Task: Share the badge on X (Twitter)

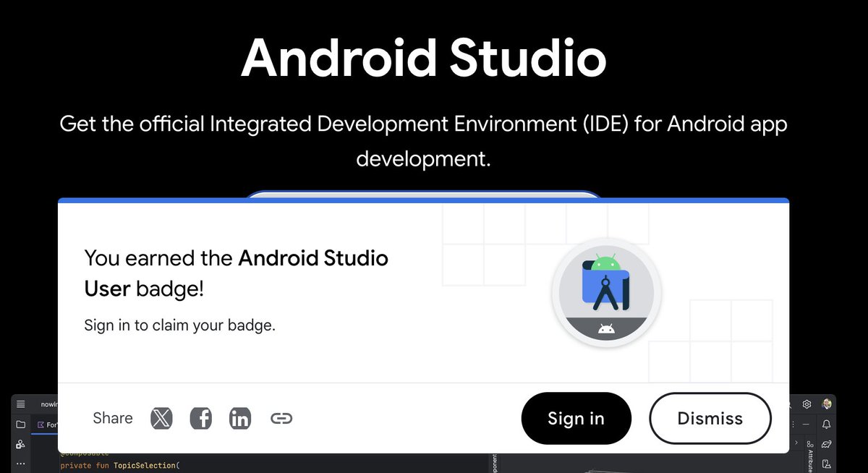Action: click(x=161, y=418)
